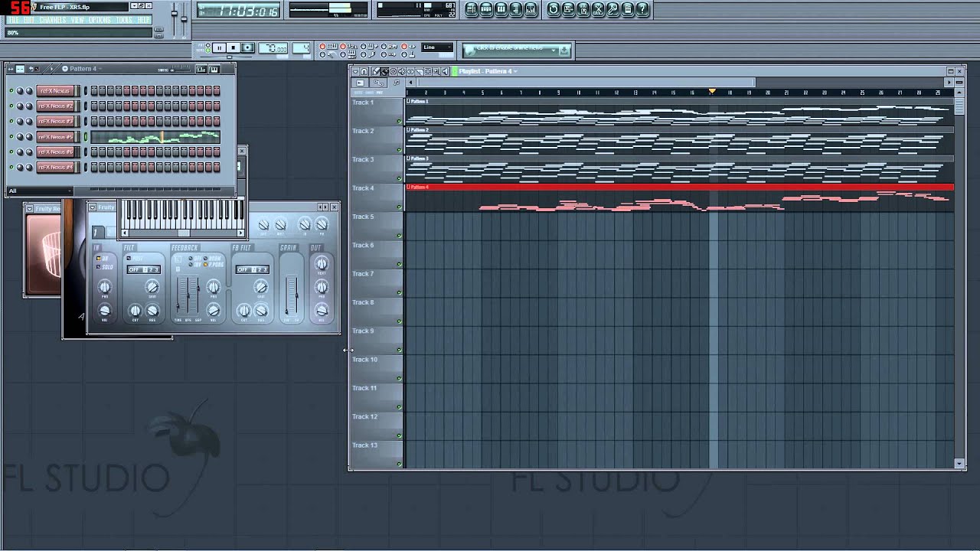Open the playlist options menu arrow
Image resolution: width=980 pixels, height=551 pixels.
coord(355,71)
